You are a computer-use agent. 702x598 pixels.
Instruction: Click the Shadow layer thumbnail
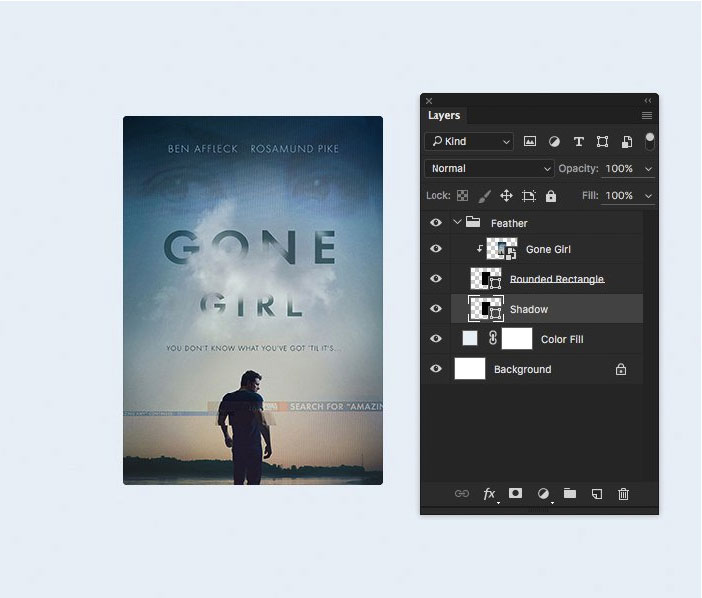486,309
